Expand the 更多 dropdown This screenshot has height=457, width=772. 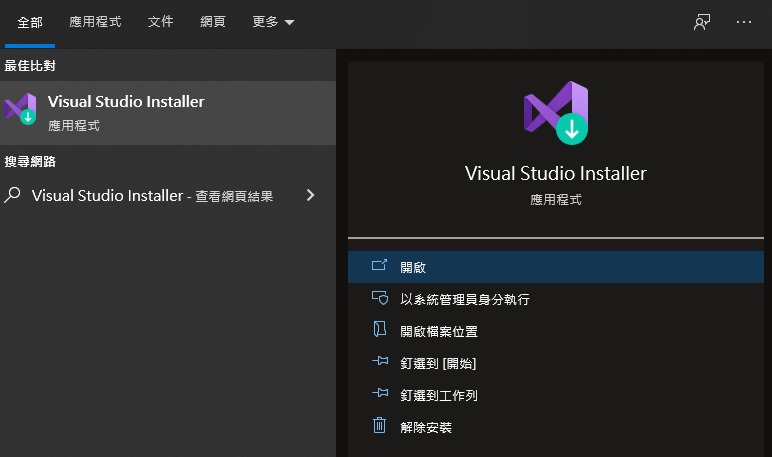273,22
